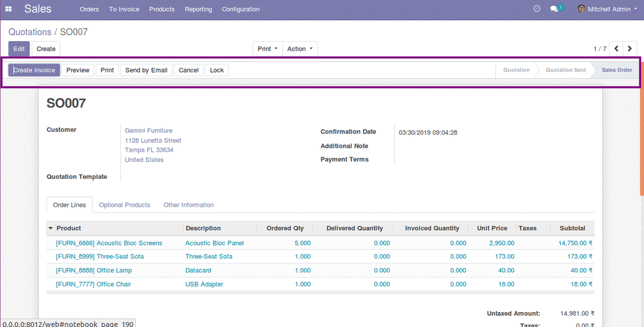Cancel the sales order

(x=188, y=70)
